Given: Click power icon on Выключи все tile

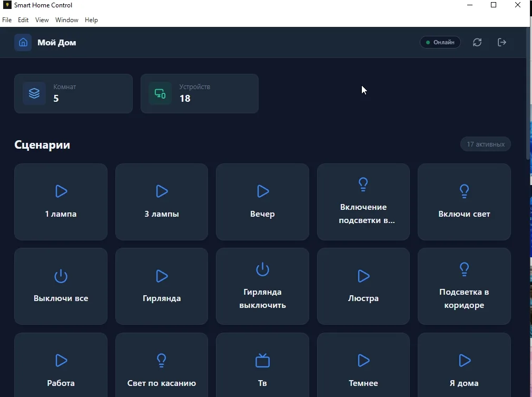Looking at the screenshot, I should coord(61,276).
